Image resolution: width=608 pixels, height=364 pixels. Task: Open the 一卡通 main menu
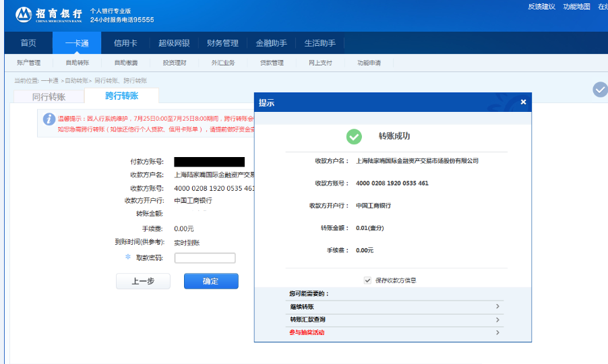77,43
